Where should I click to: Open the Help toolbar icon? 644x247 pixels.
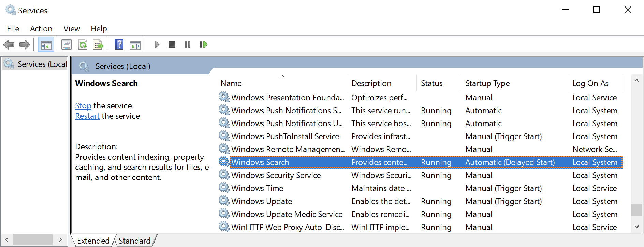point(119,45)
